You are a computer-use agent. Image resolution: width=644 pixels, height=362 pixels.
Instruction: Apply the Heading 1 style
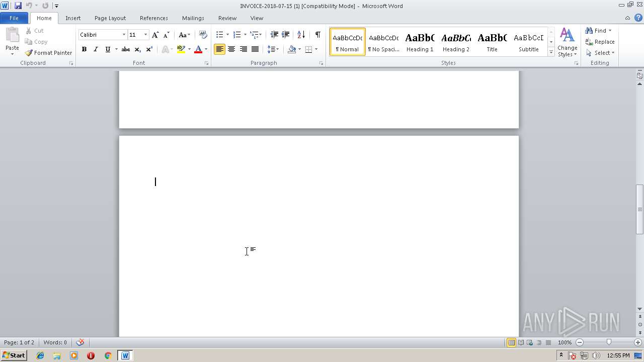coord(420,42)
